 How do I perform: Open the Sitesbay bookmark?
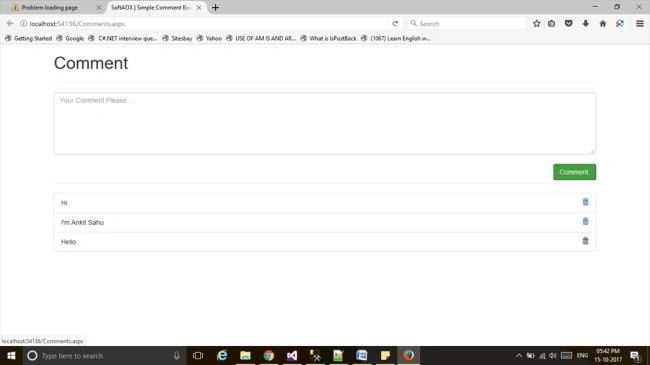(177, 38)
